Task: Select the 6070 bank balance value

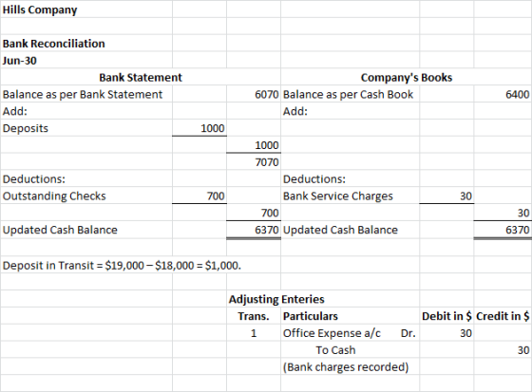Action: pos(267,94)
